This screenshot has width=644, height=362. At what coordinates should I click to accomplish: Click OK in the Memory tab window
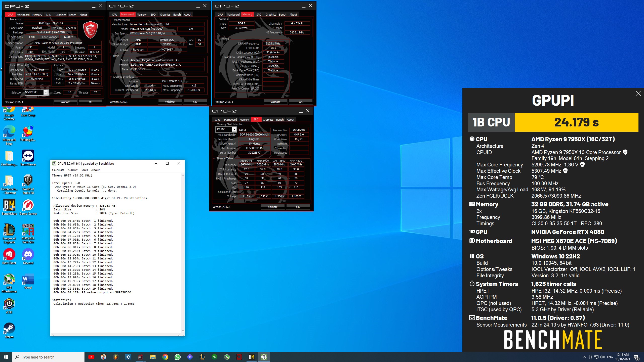pos(301,102)
